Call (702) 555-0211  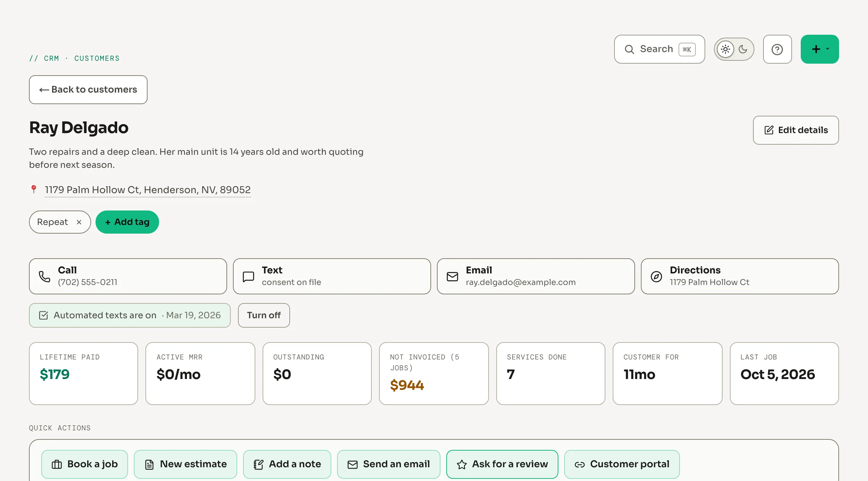tap(128, 276)
